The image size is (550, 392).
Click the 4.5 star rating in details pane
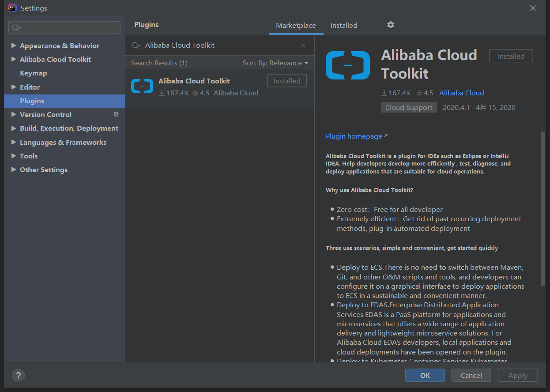coord(425,93)
